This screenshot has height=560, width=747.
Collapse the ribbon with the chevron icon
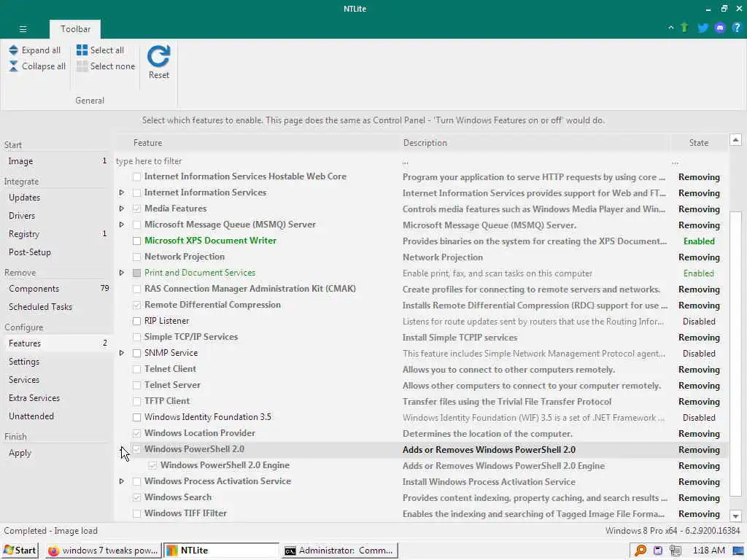[x=671, y=28]
